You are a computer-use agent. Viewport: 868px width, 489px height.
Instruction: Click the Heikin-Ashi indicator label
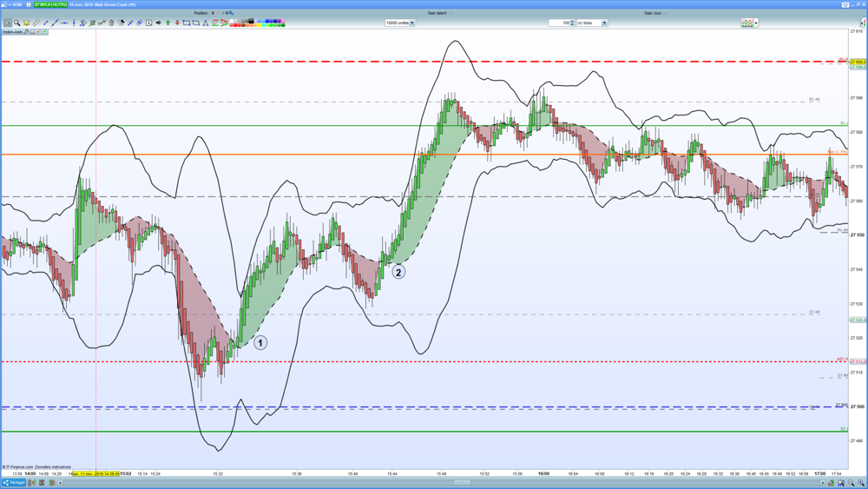12,32
